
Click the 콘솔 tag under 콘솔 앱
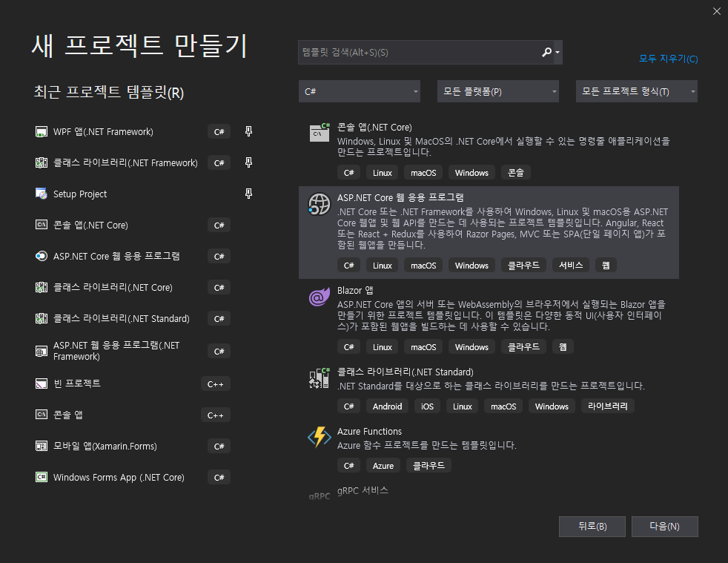[x=516, y=173]
